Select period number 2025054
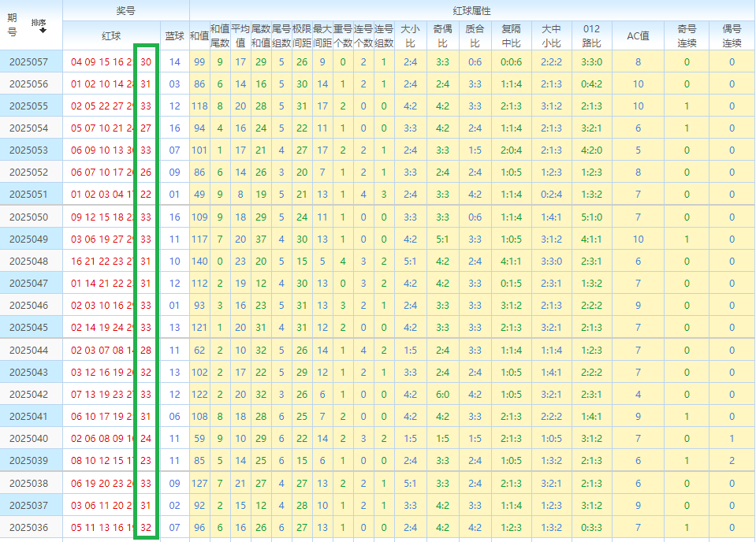The image size is (756, 542). click(x=29, y=128)
